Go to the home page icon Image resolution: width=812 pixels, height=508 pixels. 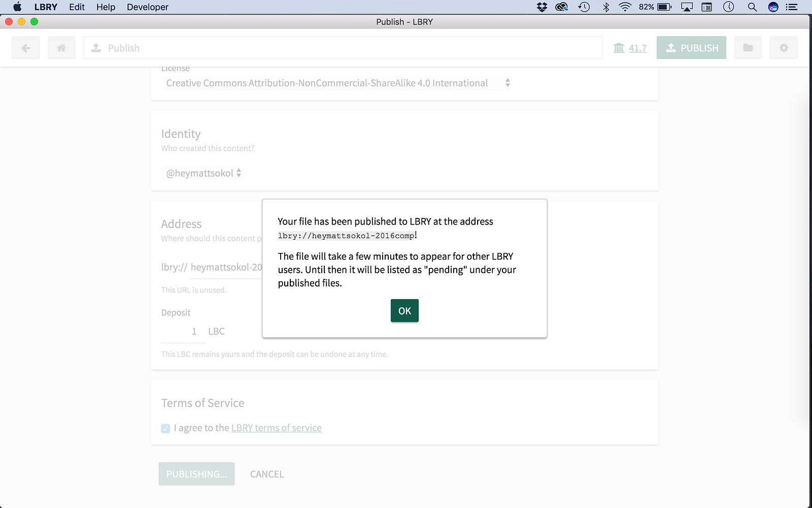(61, 48)
